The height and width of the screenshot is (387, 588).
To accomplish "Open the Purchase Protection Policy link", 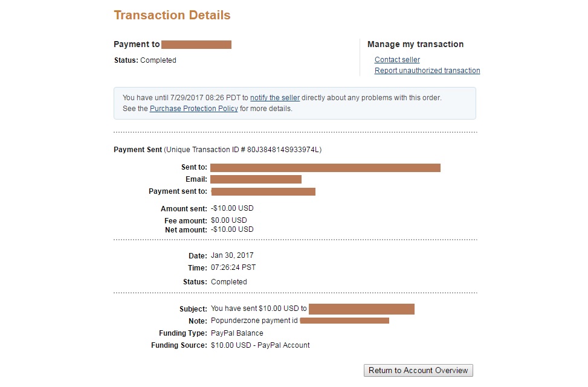I will 193,109.
